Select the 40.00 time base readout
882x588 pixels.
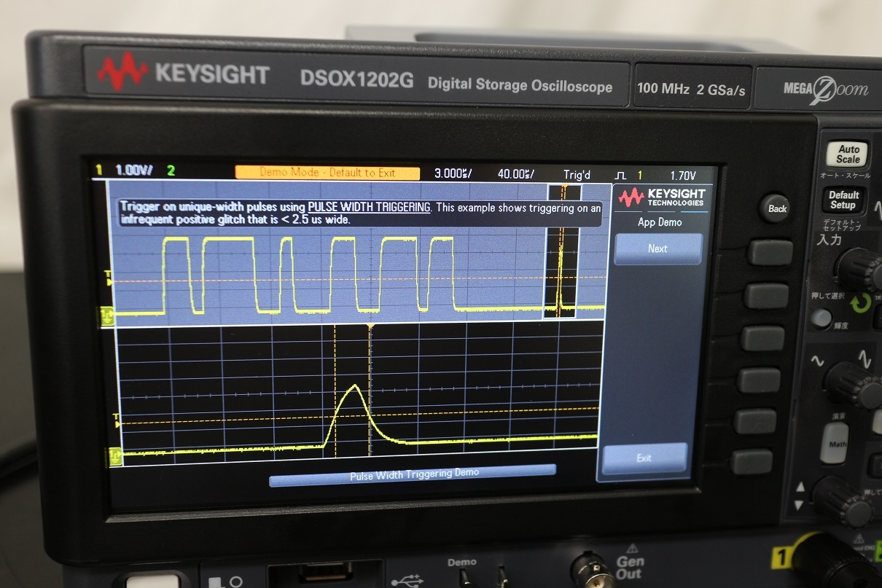[x=516, y=174]
